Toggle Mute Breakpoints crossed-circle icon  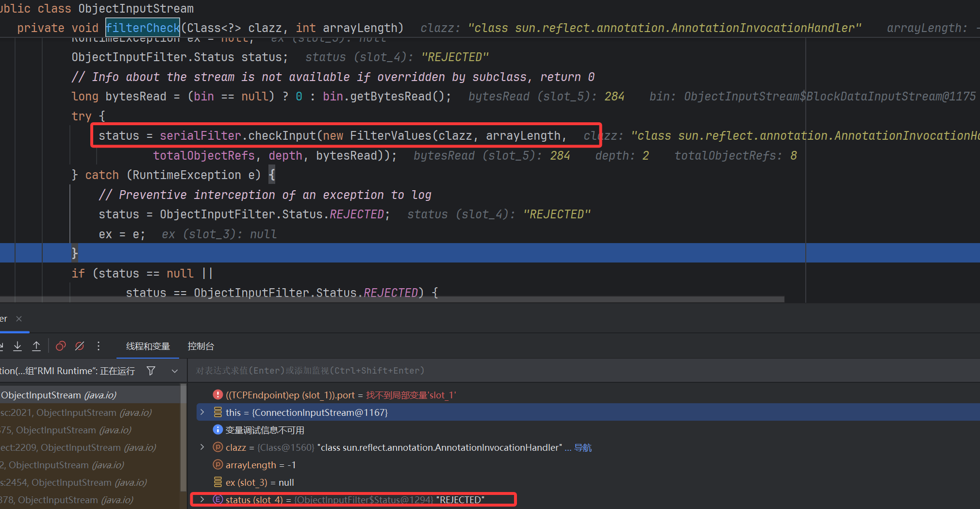[80, 346]
